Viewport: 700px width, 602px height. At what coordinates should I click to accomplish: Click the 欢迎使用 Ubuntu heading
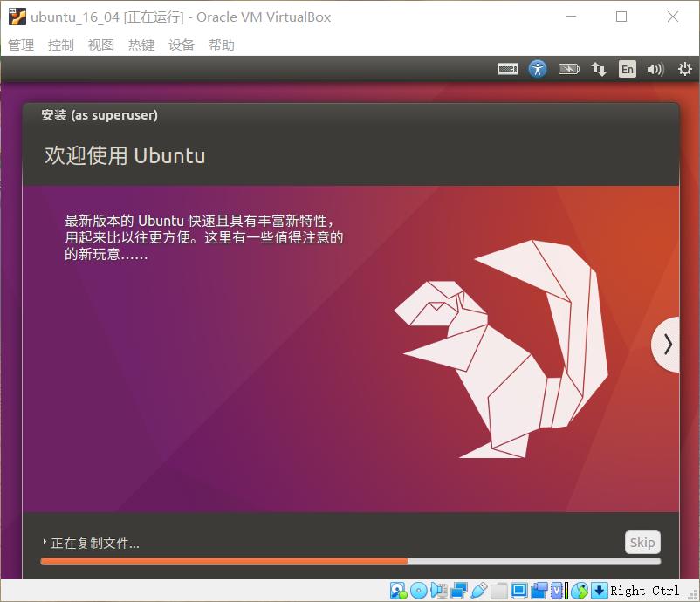(125, 155)
